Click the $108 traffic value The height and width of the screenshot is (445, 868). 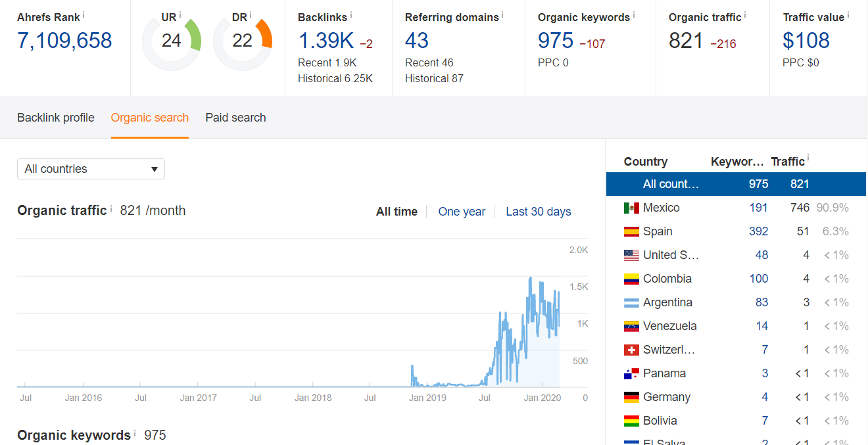(806, 41)
